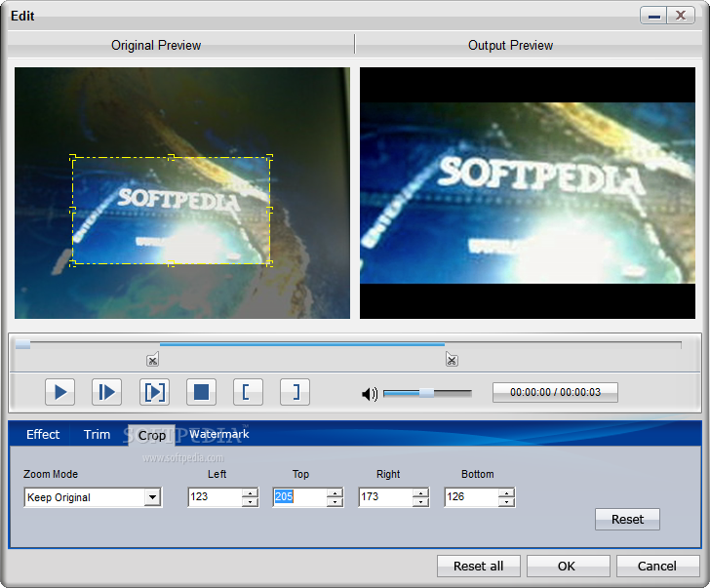Adjust the volume slider handle

pos(426,393)
